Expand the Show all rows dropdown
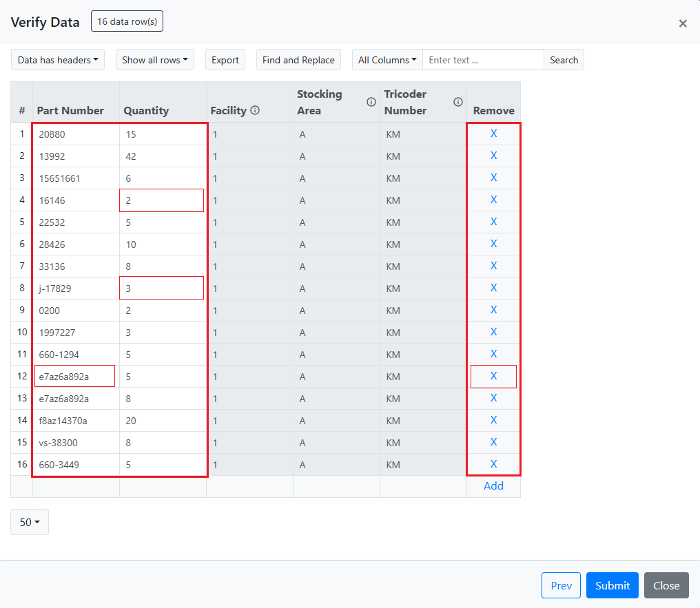700x608 pixels. 155,60
